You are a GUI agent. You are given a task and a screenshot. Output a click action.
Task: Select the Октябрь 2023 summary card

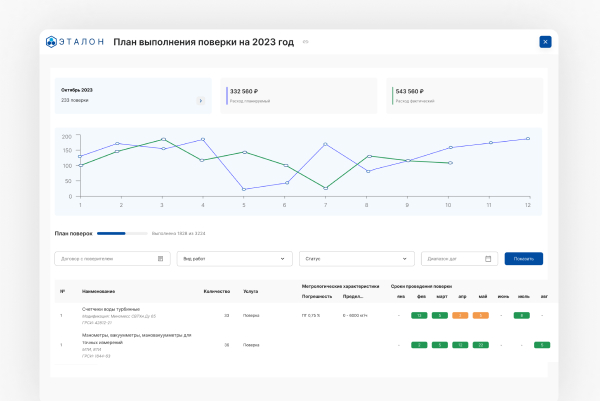(x=133, y=96)
